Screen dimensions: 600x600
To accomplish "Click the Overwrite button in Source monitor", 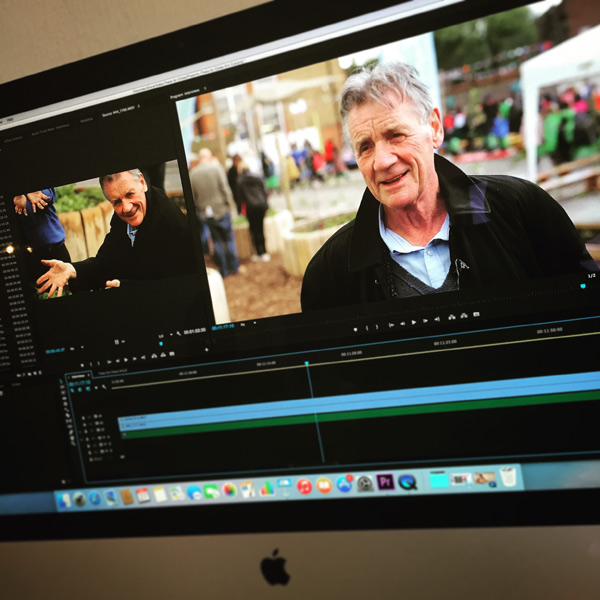I will point(163,355).
